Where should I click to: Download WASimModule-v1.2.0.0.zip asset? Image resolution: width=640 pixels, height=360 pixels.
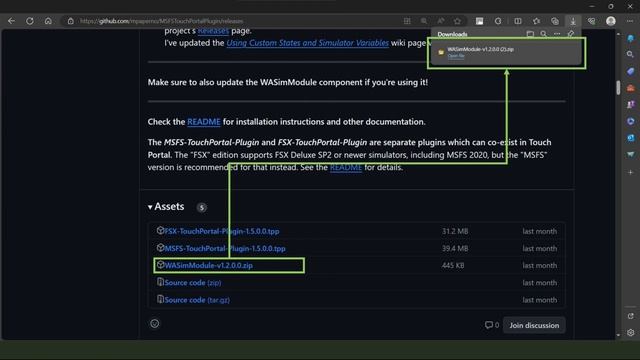pyautogui.click(x=209, y=265)
